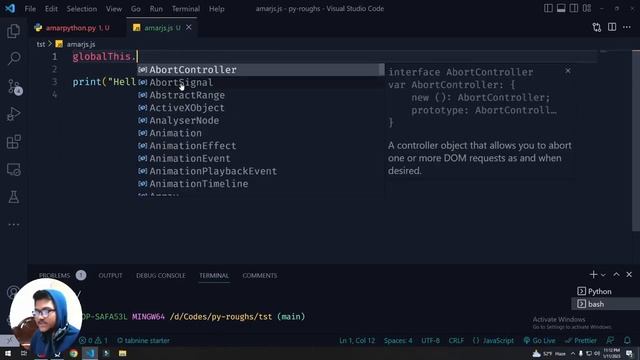This screenshot has width=640, height=360.
Task: Select the Python terminal instance
Action: 606,291
